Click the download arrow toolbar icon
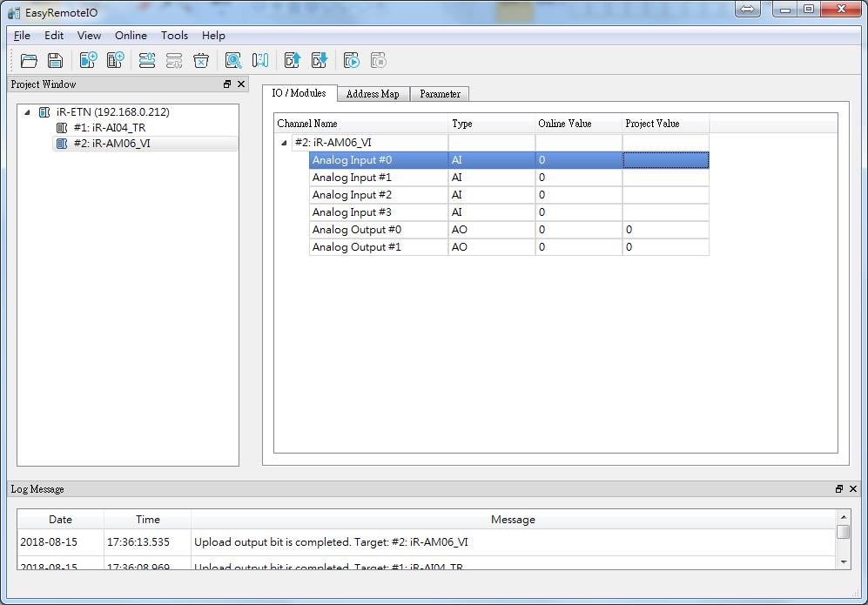Screen dimensions: 868x605 (319, 60)
